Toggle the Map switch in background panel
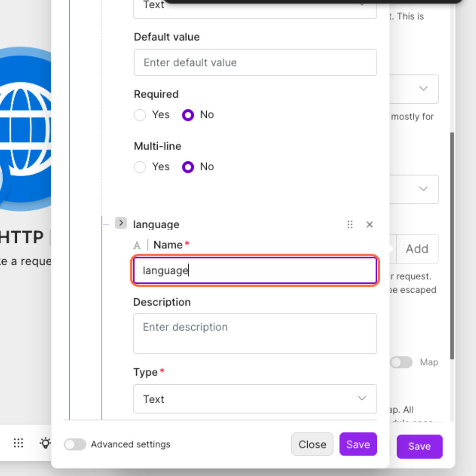Screen dimensions: 476x476 point(401,362)
